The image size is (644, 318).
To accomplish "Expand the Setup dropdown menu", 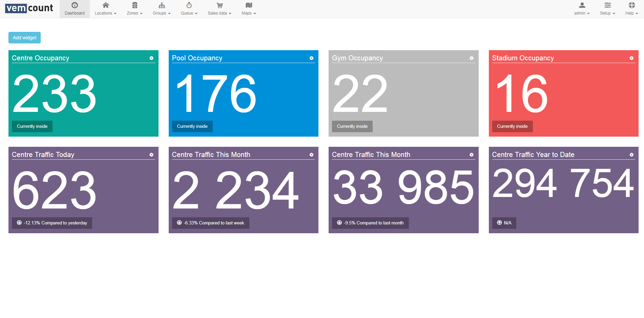I will [608, 13].
